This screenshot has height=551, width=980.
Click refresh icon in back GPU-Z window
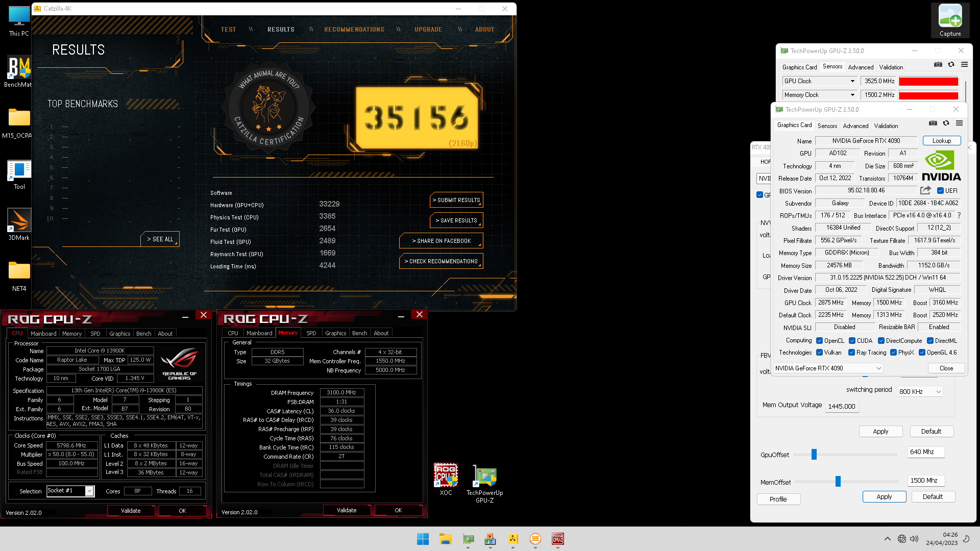pos(951,64)
